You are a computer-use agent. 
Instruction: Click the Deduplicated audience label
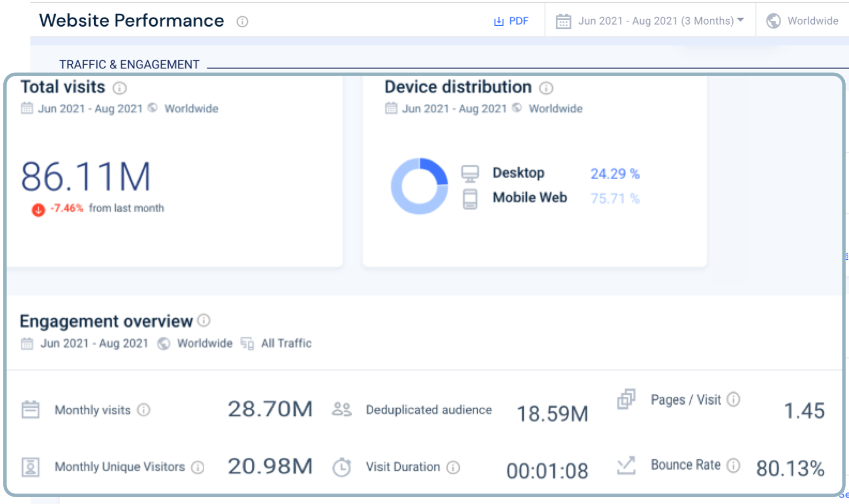429,410
